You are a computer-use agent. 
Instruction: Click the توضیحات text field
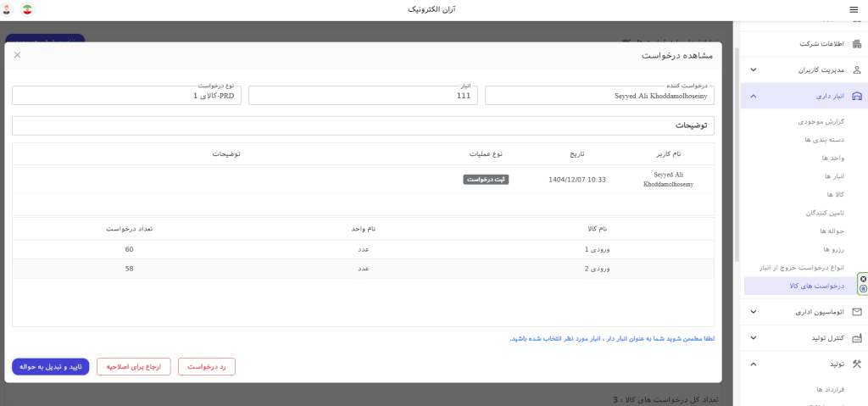(363, 125)
